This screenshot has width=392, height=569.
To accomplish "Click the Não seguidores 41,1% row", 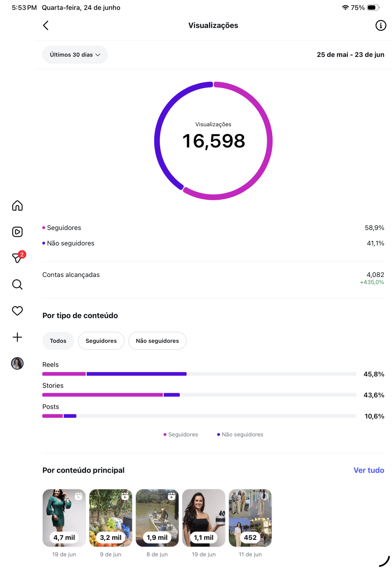I will 213,243.
